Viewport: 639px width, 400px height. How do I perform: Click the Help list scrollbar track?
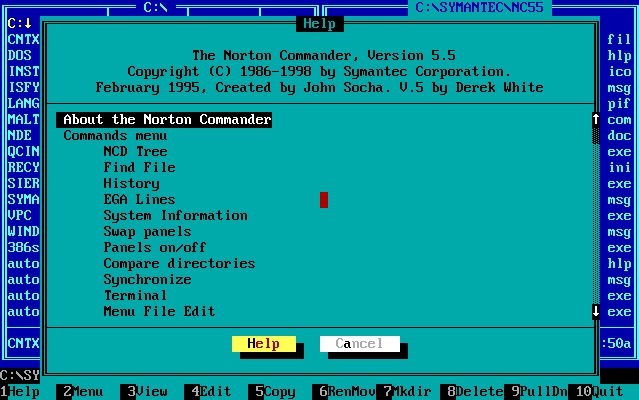pyautogui.click(x=595, y=215)
